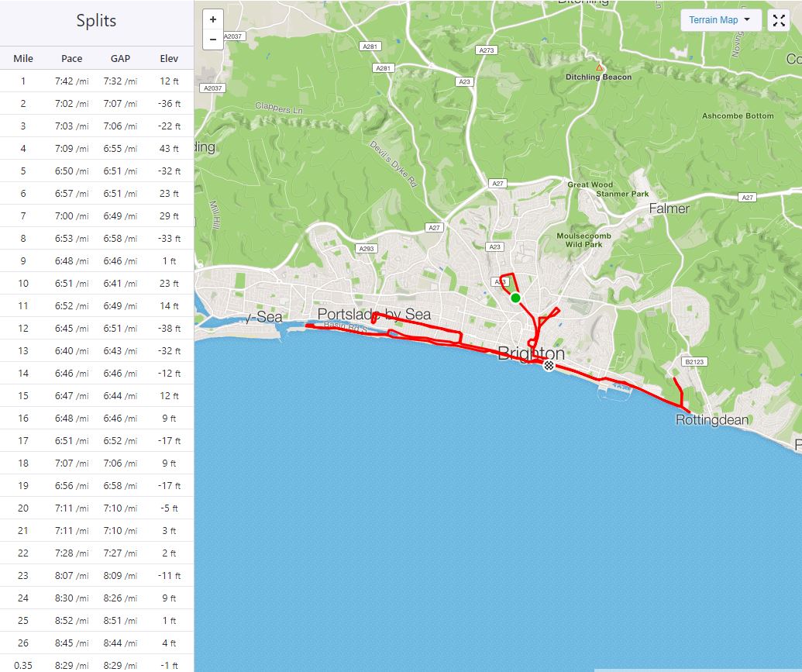
Task: Click the Brighton city label on map
Action: coord(531,353)
